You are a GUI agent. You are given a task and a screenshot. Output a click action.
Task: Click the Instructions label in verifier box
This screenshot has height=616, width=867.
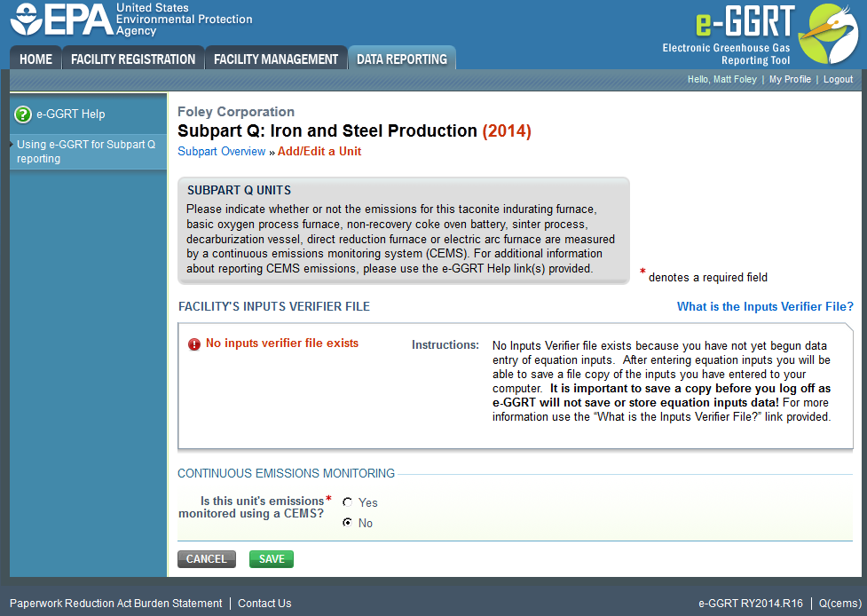tap(445, 345)
